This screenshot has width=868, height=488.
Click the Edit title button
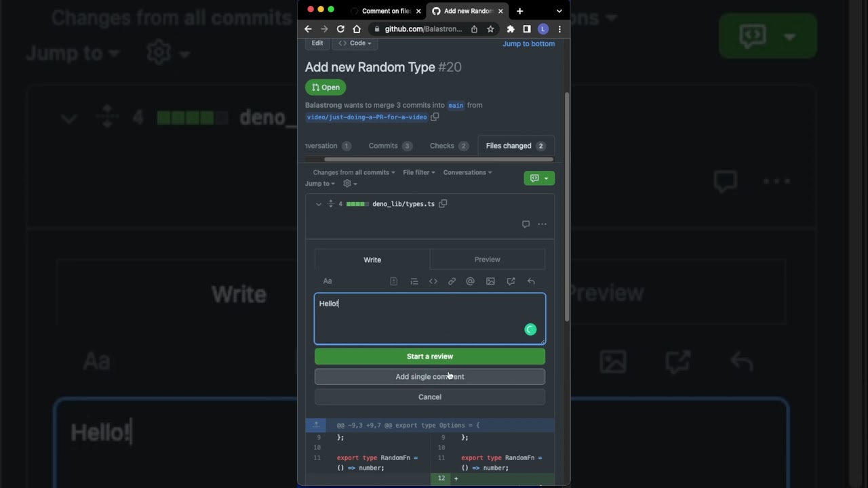[317, 43]
